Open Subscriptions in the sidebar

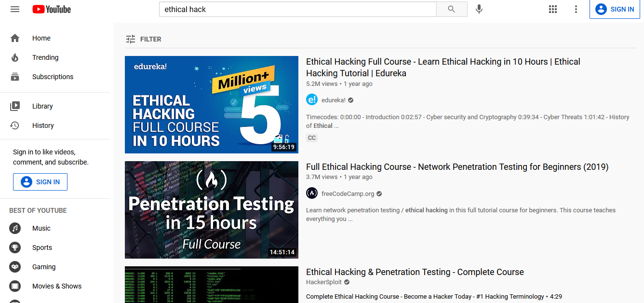[54, 77]
